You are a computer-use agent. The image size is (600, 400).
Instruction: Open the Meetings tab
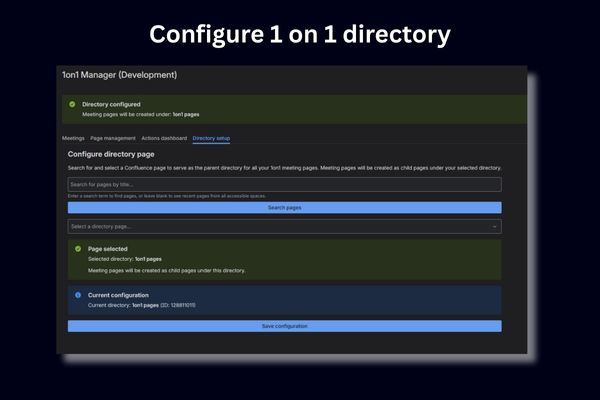[73, 138]
